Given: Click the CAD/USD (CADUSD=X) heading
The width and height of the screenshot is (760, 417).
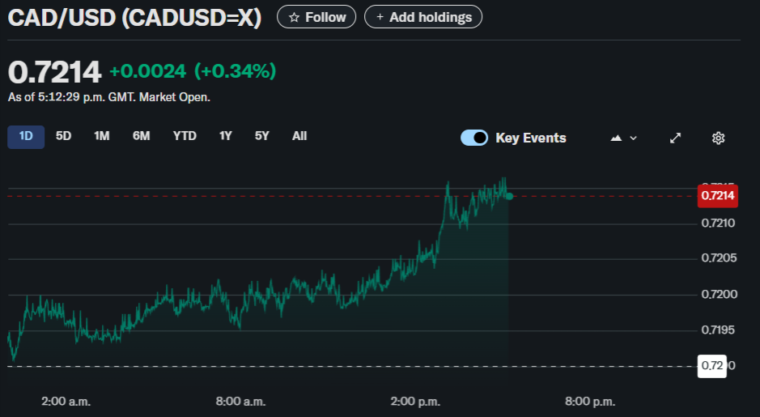Looking at the screenshot, I should coord(134,18).
